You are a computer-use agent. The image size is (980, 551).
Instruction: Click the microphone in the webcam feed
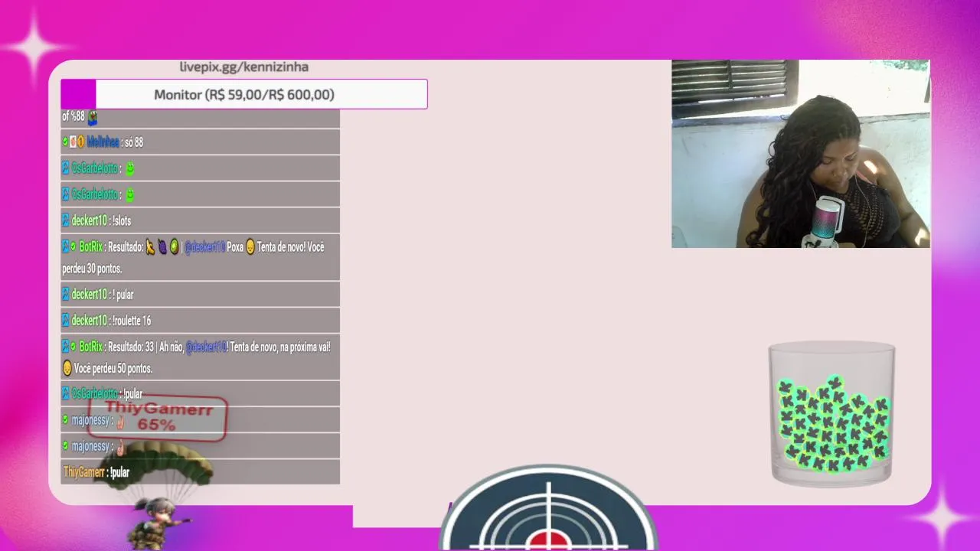click(825, 222)
